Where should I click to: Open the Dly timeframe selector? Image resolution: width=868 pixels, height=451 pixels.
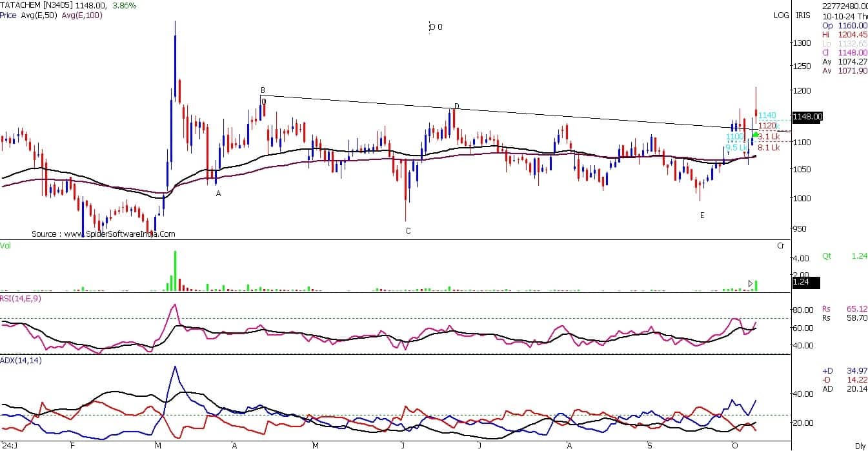[860, 446]
